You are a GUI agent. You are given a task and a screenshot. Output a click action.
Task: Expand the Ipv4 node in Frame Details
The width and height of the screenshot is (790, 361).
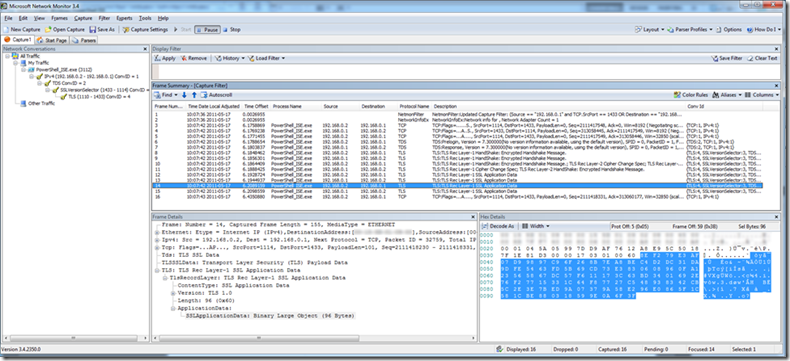(x=157, y=240)
